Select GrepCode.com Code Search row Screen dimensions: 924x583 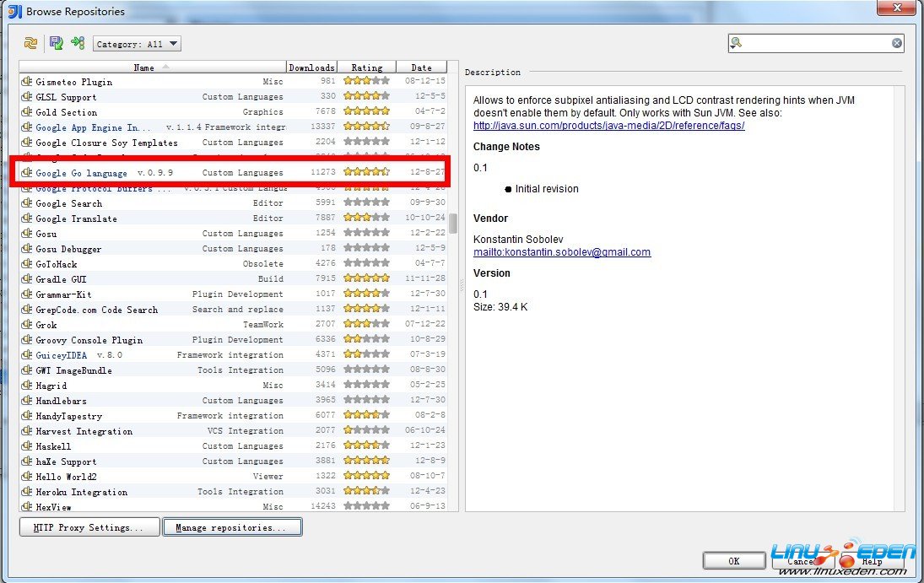234,310
